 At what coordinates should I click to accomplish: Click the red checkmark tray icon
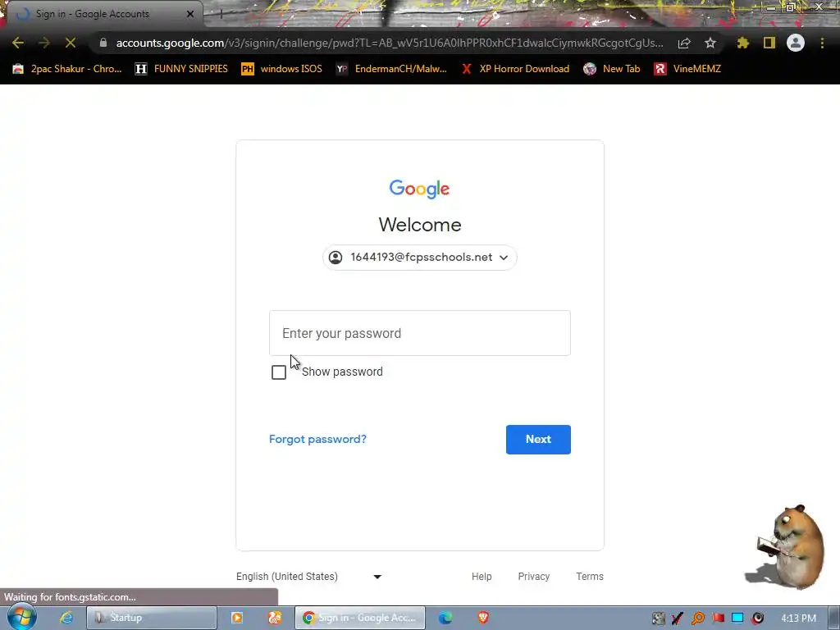(x=678, y=619)
